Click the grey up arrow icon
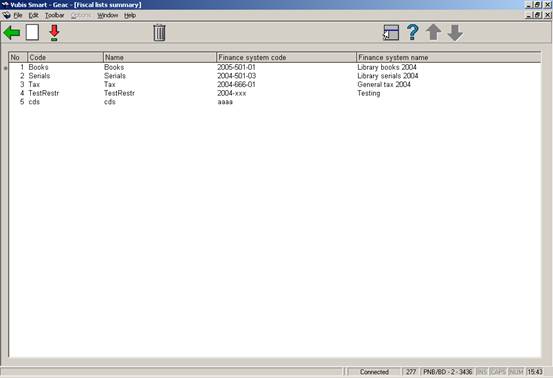This screenshot has width=553, height=378. (x=433, y=32)
